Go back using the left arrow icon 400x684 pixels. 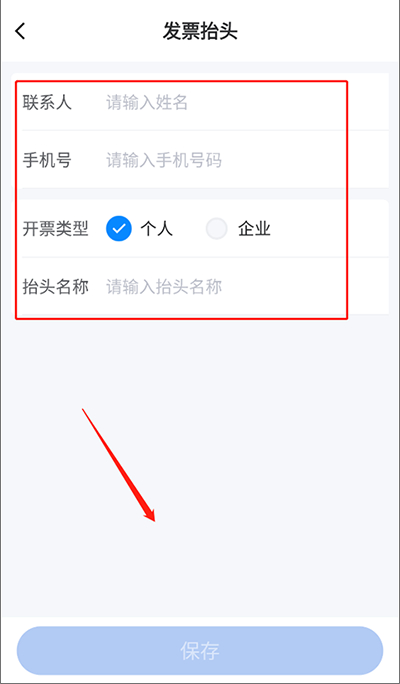pyautogui.click(x=20, y=31)
